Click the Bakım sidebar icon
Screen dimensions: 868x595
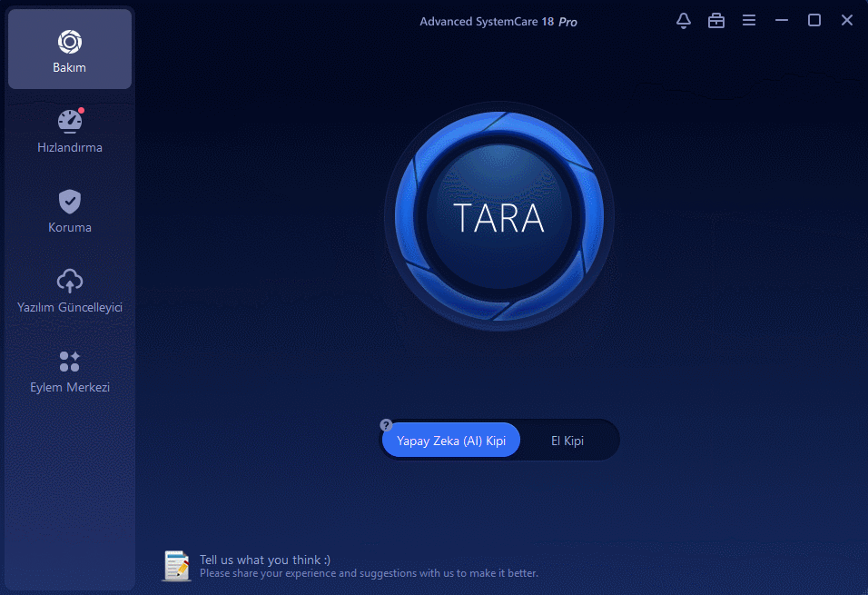[x=70, y=42]
